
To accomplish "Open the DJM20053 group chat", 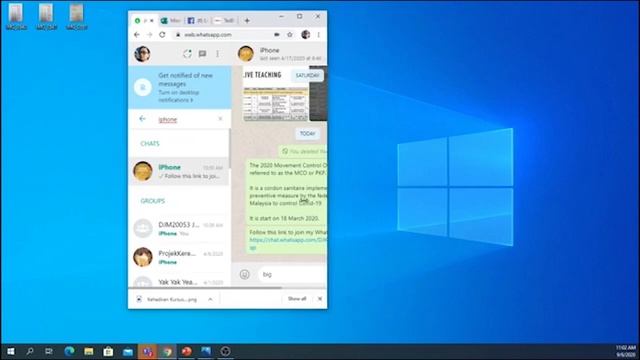I will click(179, 229).
